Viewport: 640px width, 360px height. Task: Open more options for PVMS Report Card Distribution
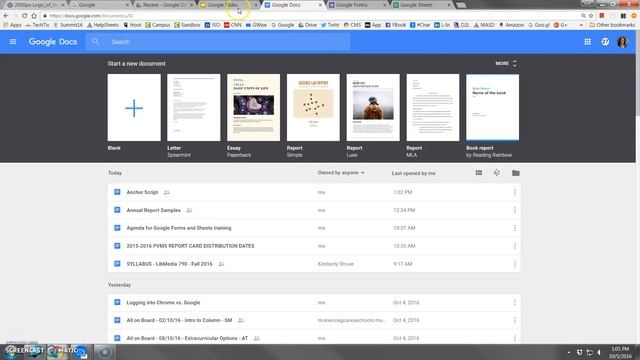pyautogui.click(x=515, y=246)
